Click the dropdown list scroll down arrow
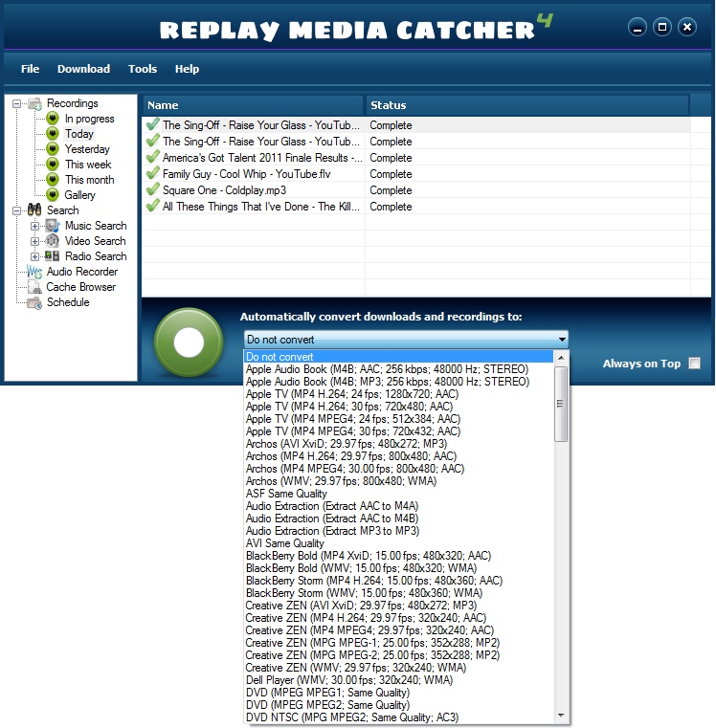This screenshot has width=716, height=728. (561, 716)
